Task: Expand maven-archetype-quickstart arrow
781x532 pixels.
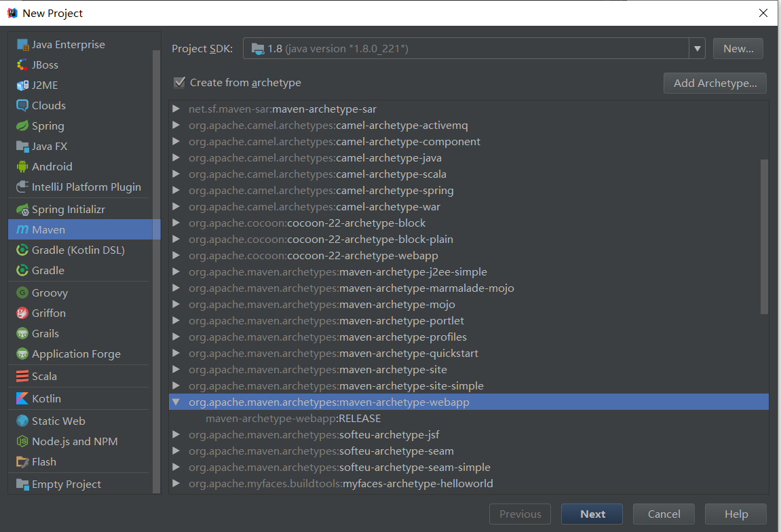Action: click(x=176, y=353)
